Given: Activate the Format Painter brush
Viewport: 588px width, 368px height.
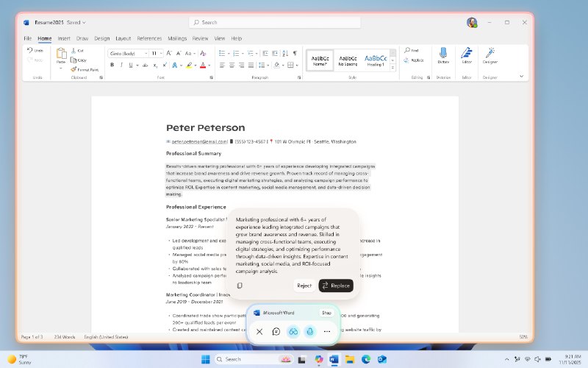Looking at the screenshot, I should pyautogui.click(x=73, y=69).
